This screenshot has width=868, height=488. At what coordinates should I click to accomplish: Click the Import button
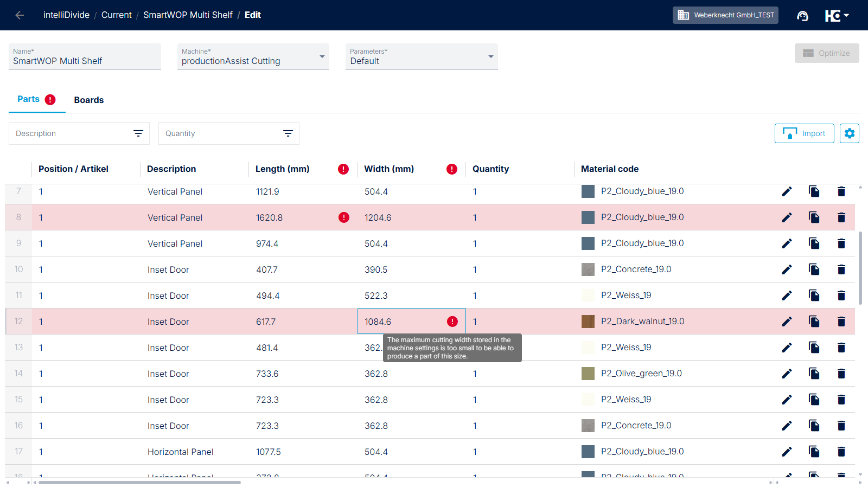coord(804,133)
